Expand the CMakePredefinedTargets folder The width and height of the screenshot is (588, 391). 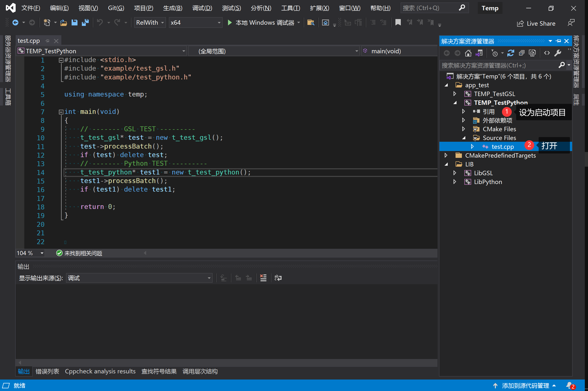(x=446, y=155)
